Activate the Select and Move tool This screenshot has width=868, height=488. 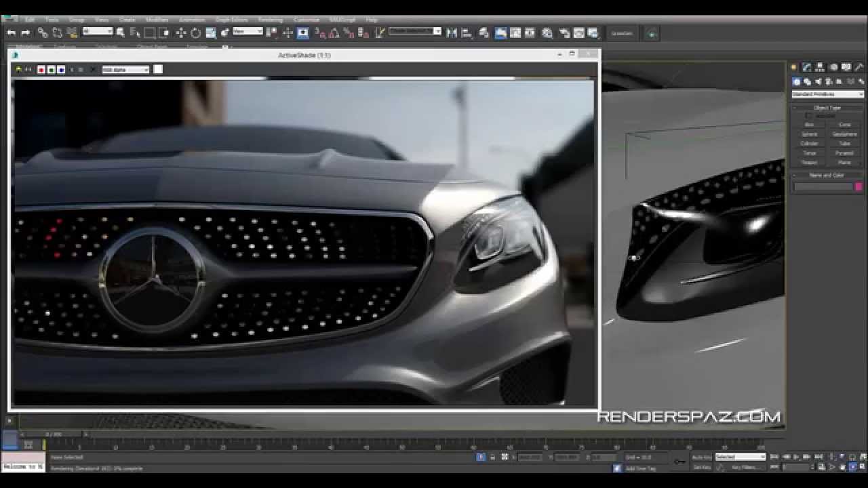(x=181, y=33)
